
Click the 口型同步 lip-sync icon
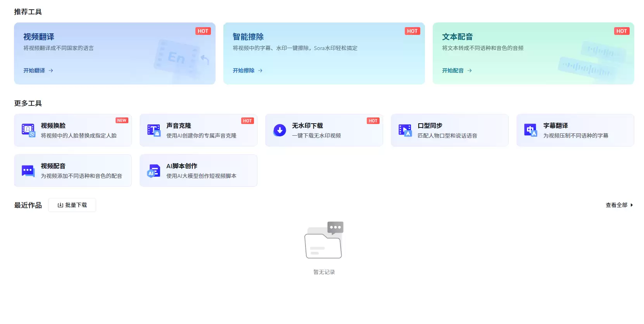click(x=405, y=130)
